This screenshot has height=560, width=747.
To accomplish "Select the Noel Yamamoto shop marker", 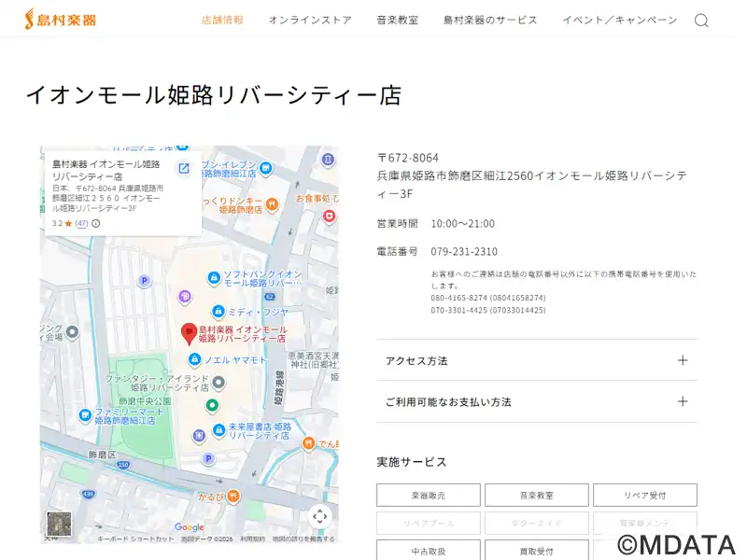I will pos(194,359).
